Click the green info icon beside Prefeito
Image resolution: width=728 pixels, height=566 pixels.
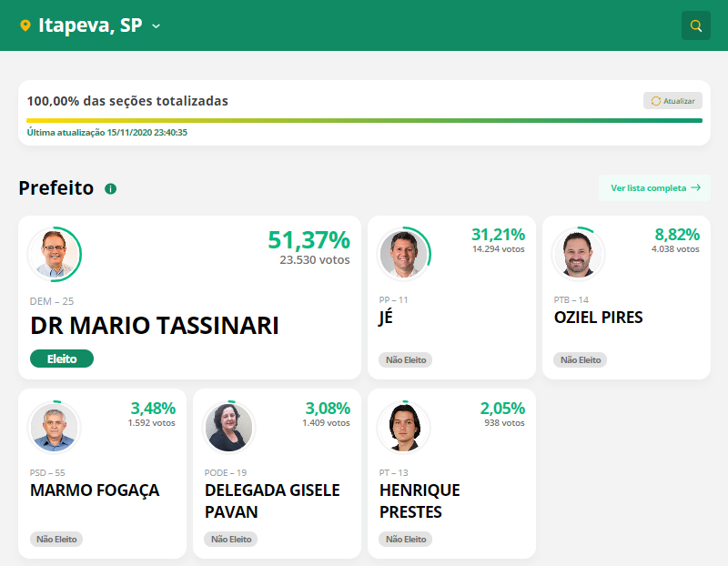(x=110, y=188)
